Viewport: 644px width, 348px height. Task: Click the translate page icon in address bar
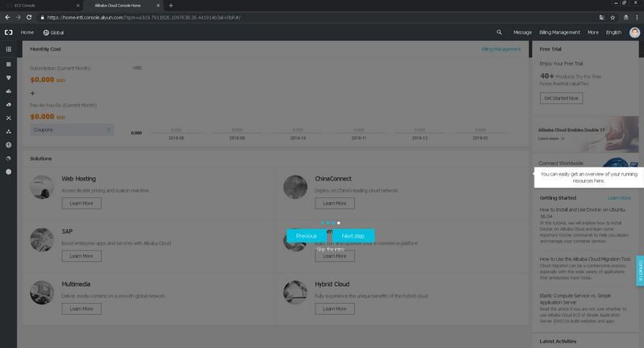point(601,17)
